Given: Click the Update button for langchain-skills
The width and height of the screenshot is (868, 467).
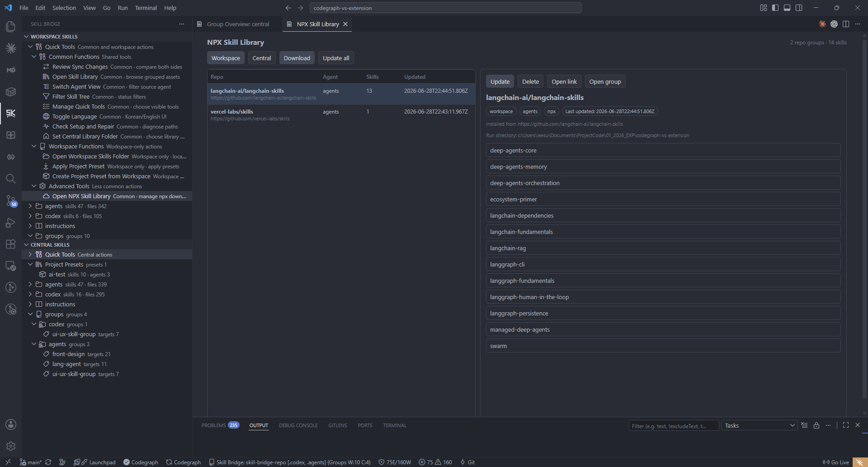Looking at the screenshot, I should pyautogui.click(x=500, y=81).
